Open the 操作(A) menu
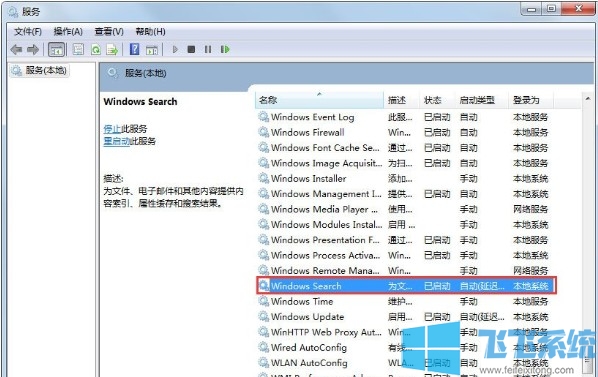The width and height of the screenshot is (598, 377). pyautogui.click(x=68, y=32)
